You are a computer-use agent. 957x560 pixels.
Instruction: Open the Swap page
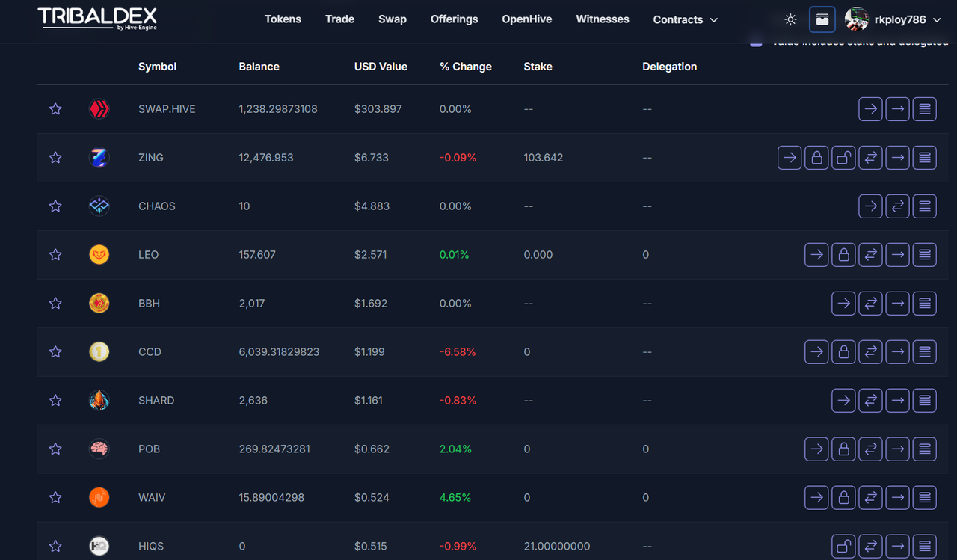click(x=393, y=19)
